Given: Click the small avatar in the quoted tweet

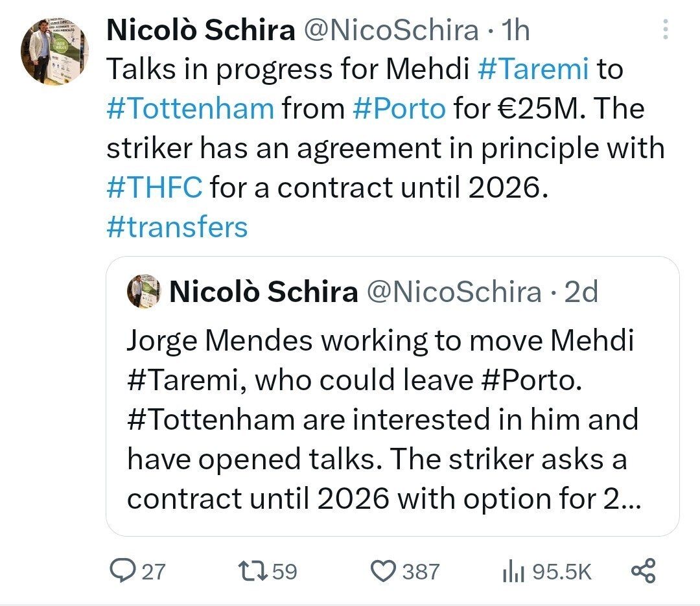Looking at the screenshot, I should (x=144, y=291).
